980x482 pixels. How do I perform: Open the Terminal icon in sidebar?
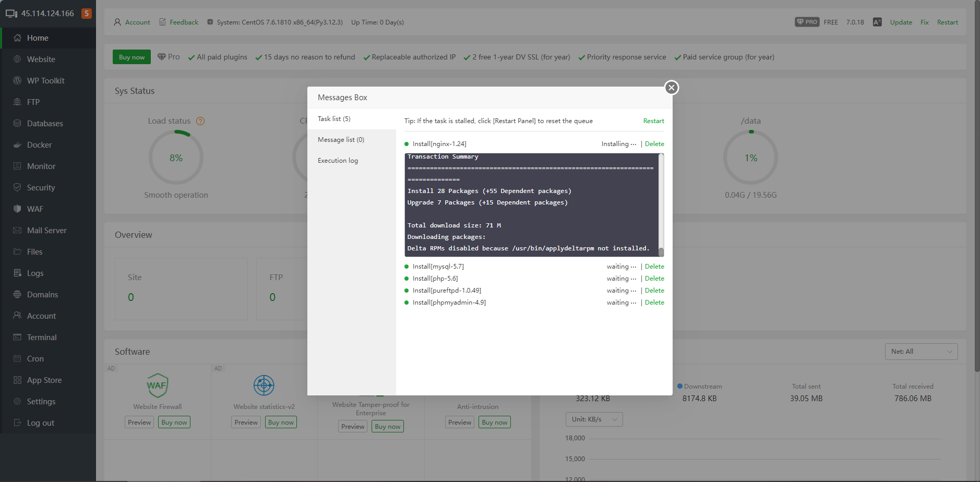[17, 337]
